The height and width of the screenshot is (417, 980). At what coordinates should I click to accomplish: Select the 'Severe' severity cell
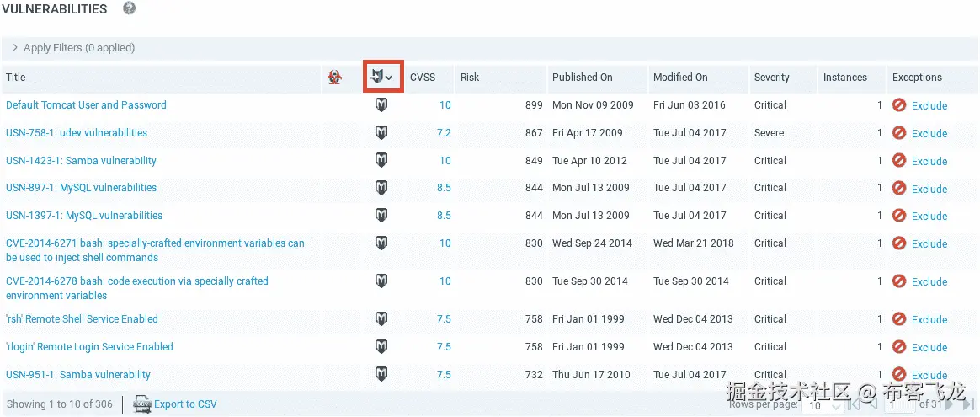pos(770,132)
